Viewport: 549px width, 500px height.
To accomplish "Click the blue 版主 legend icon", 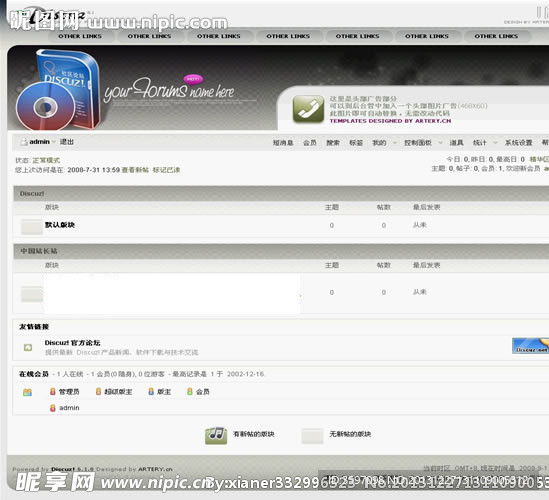I will coord(151,391).
